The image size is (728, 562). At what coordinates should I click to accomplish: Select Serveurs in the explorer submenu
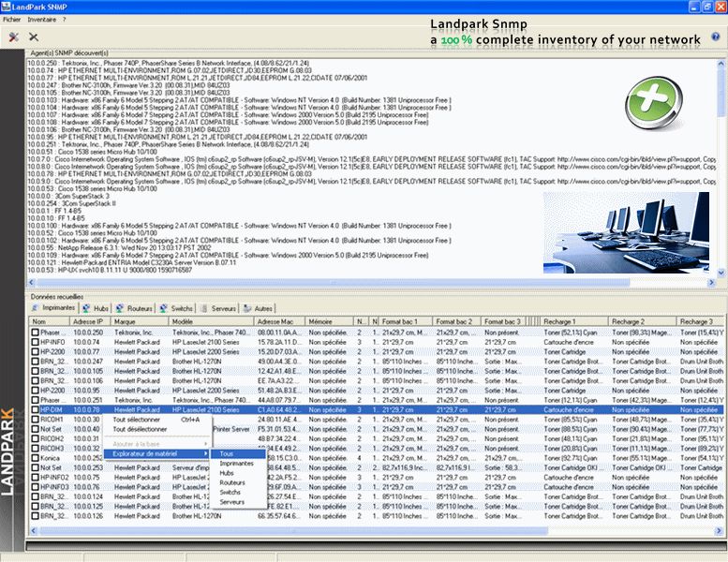tap(238, 502)
